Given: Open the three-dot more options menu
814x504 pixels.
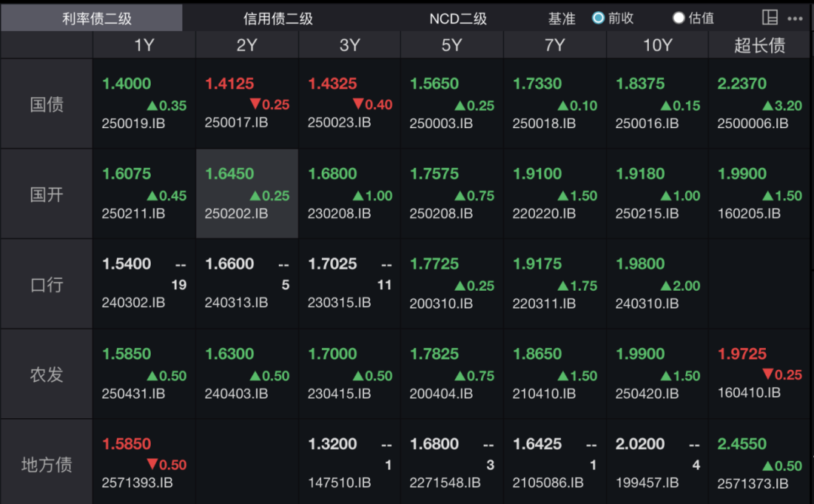Looking at the screenshot, I should (795, 18).
